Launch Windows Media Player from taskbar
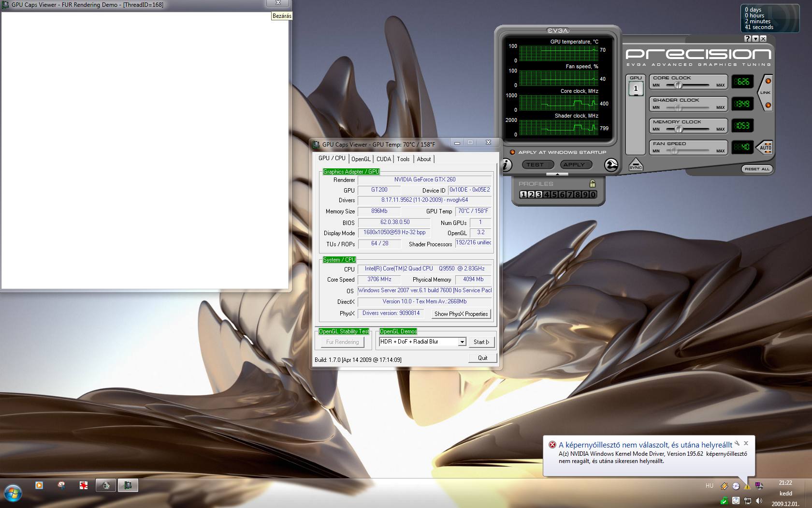Viewport: 812px width, 508px height. point(39,485)
